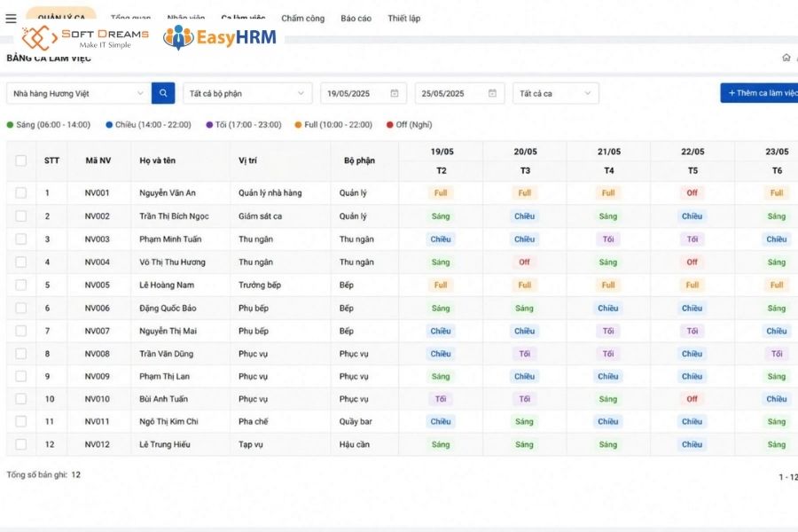798x532 pixels.
Task: Check the box for Trần Văn Dũng
Action: (21, 353)
